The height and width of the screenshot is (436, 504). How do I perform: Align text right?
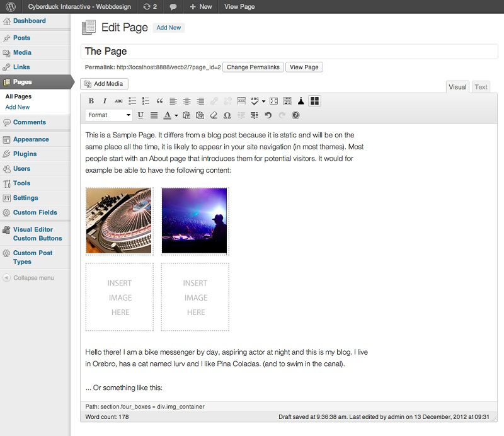point(200,101)
